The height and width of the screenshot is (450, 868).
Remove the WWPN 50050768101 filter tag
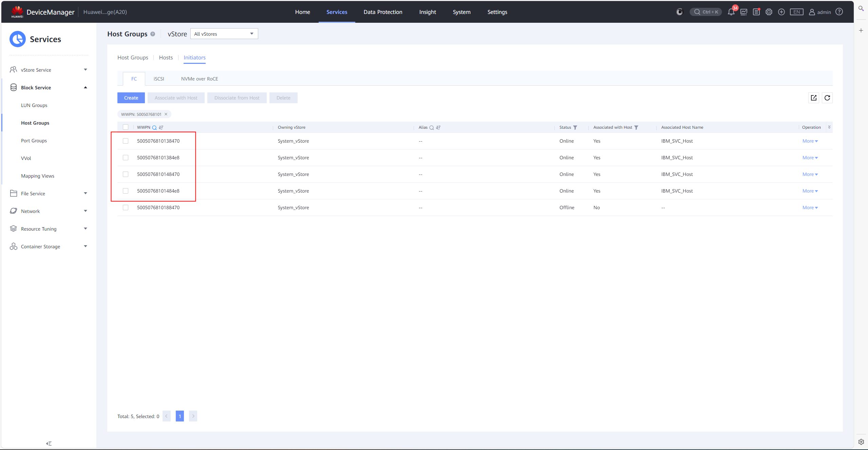pos(166,114)
